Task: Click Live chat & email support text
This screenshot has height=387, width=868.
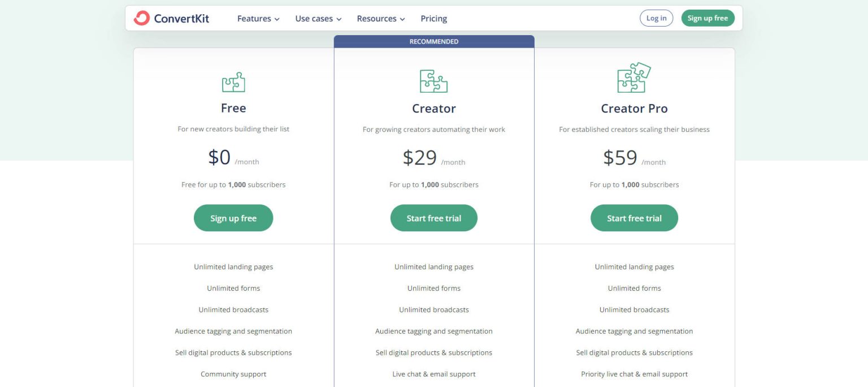Action: 433,374
